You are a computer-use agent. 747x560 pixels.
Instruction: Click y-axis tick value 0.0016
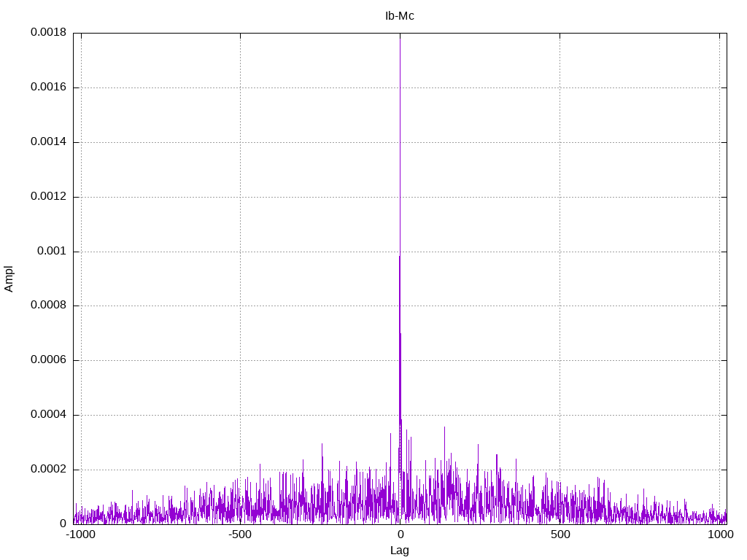point(49,87)
